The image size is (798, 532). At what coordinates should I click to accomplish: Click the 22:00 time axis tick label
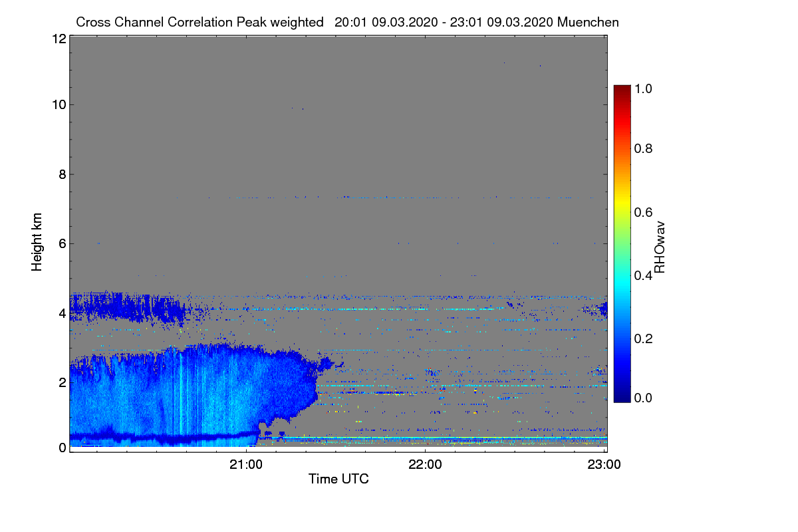coord(426,464)
